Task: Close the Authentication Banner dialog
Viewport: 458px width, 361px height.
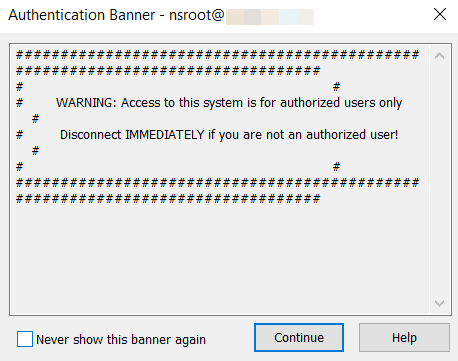Action: click(x=440, y=14)
